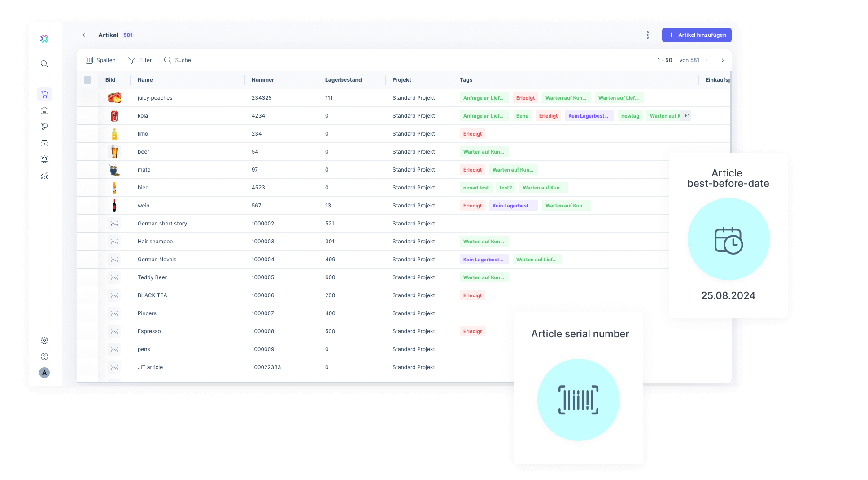Click the mate product thumbnail

[114, 170]
